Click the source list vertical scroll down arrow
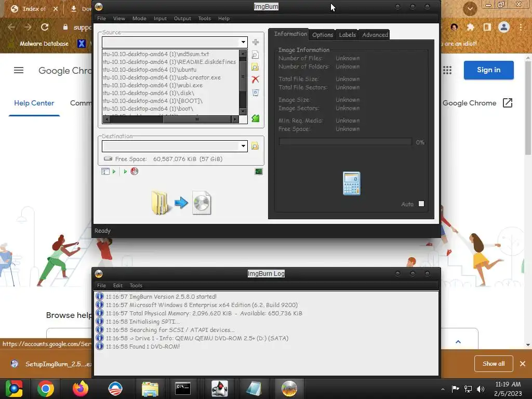The height and width of the screenshot is (399, 532). (243, 111)
